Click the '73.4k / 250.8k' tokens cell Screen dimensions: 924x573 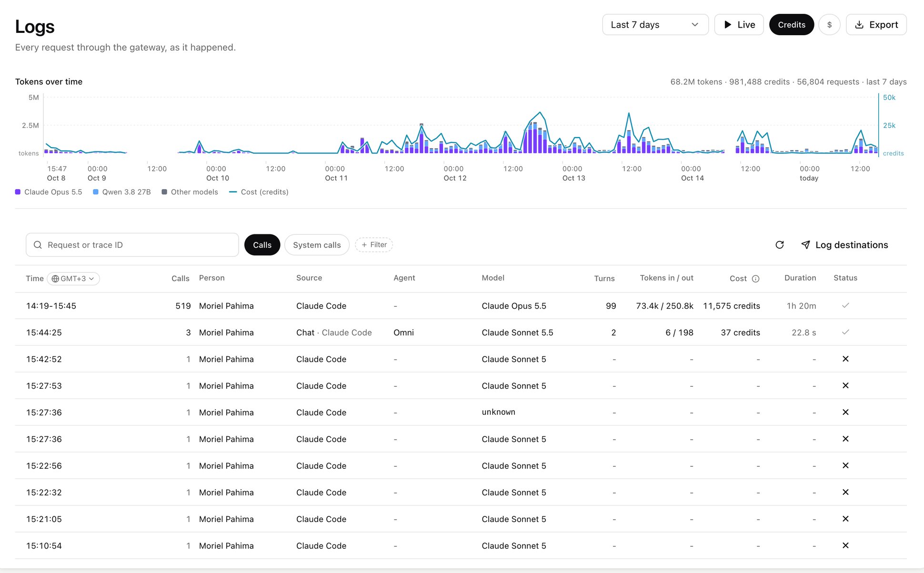tap(664, 306)
